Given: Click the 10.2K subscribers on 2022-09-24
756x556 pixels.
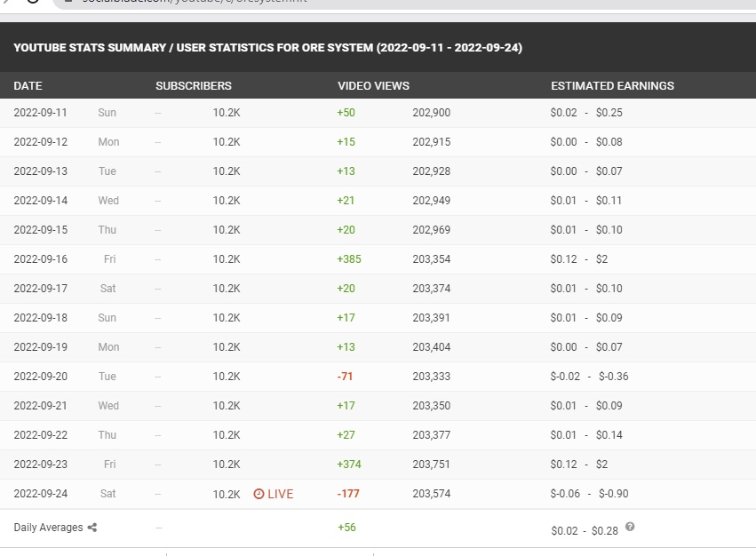Looking at the screenshot, I should (x=227, y=495).
